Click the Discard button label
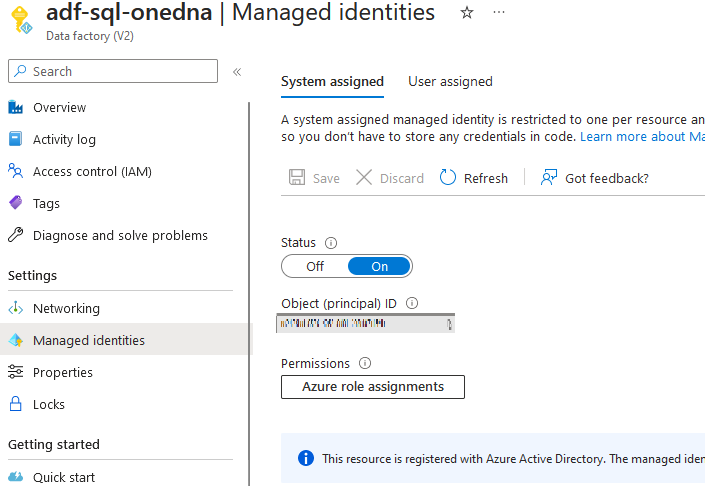The height and width of the screenshot is (502, 717). coord(402,178)
